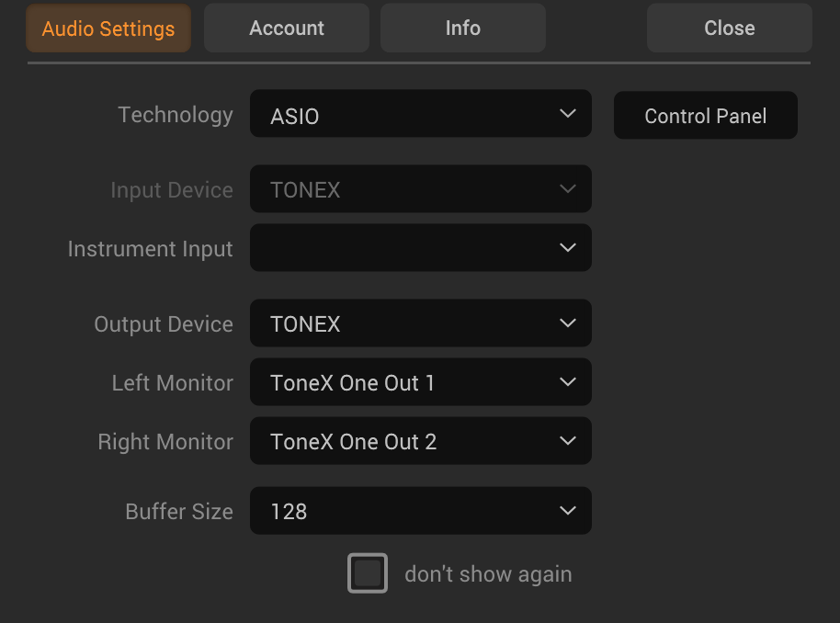The image size is (840, 623).
Task: Open the Input Device dropdown
Action: 421,189
